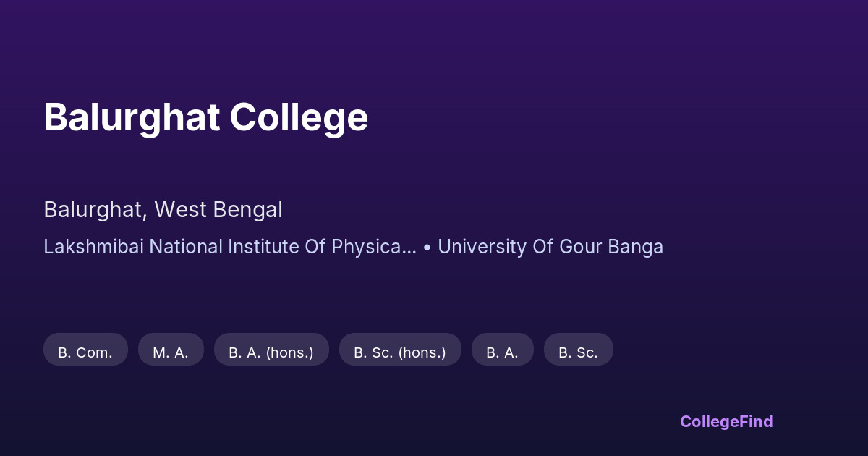Image resolution: width=868 pixels, height=456 pixels.
Task: Select the plain B. A. tag
Action: (x=502, y=352)
